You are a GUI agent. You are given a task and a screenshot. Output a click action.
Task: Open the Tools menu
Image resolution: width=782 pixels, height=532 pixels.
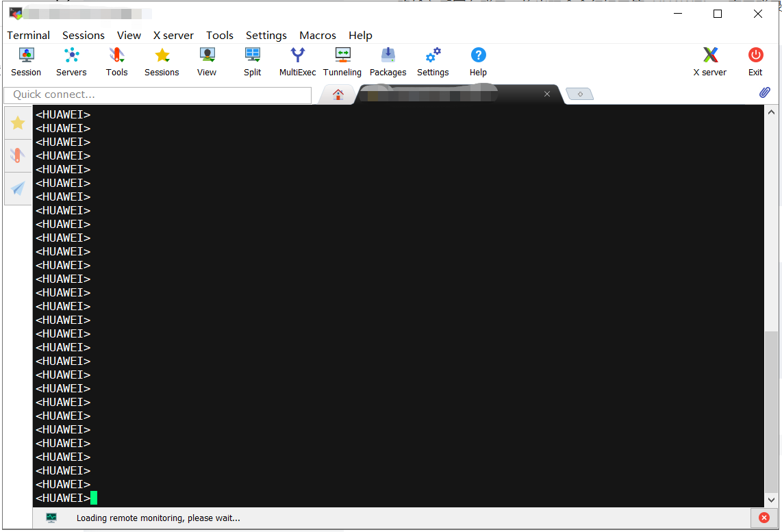tap(219, 36)
